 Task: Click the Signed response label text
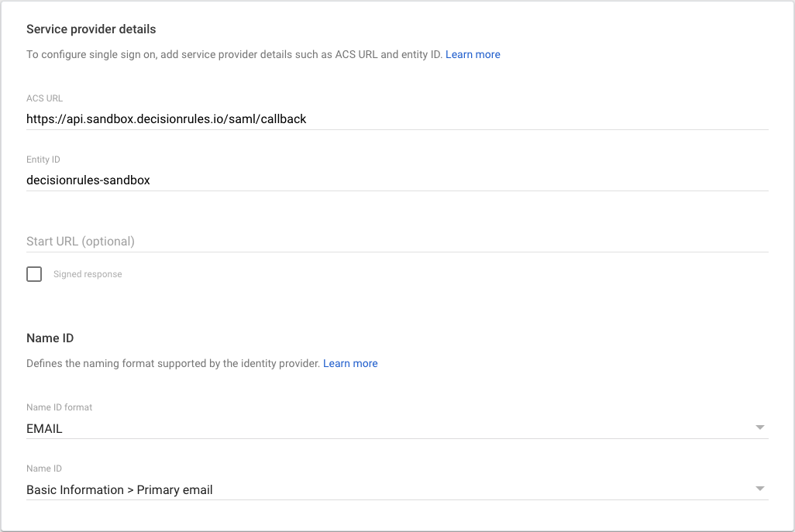pyautogui.click(x=88, y=274)
